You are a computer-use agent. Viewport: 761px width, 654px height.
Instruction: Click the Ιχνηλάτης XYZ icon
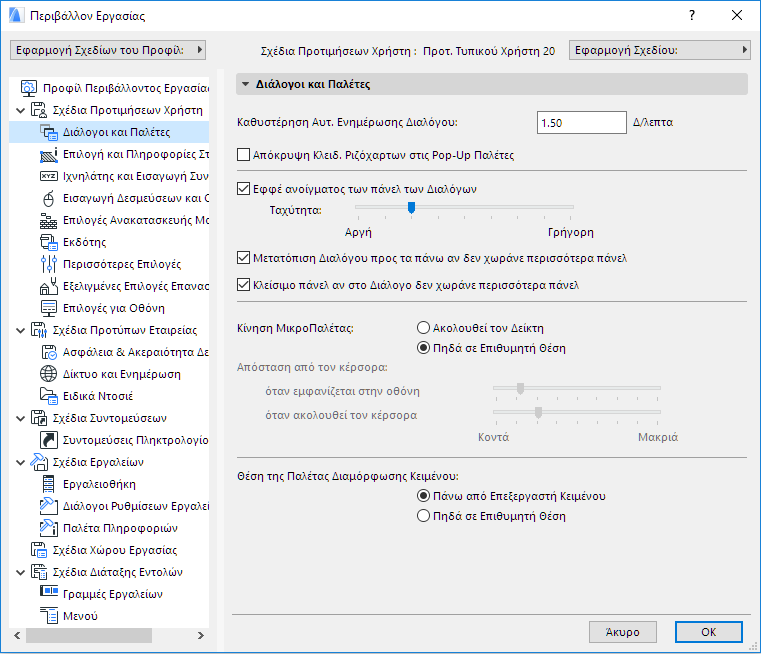49,176
